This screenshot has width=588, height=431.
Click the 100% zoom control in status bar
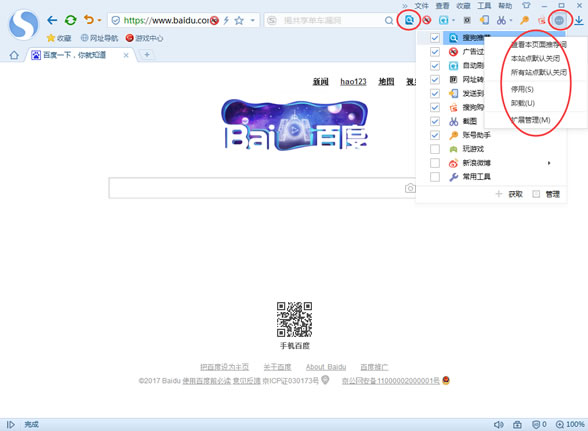(570, 424)
